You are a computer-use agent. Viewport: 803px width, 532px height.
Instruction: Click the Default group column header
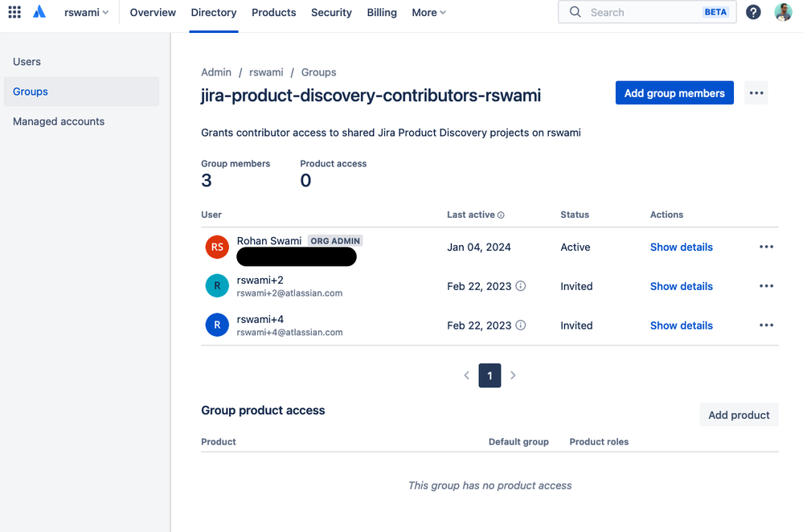(x=518, y=441)
